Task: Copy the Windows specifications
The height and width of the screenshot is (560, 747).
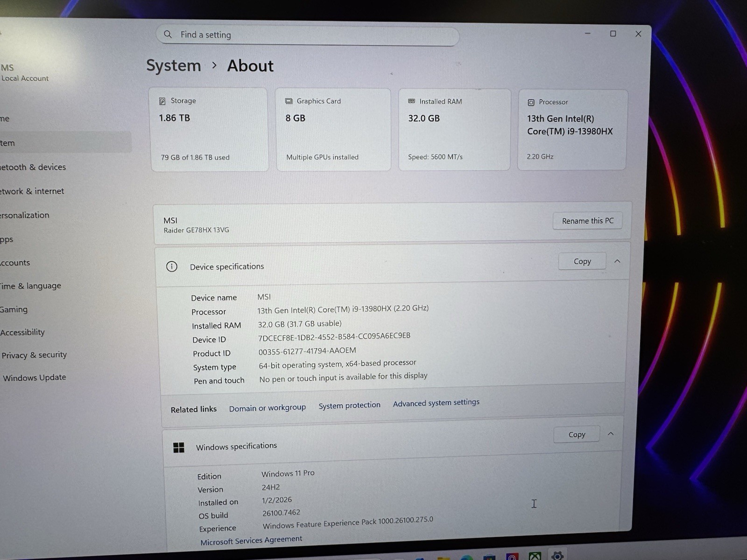Action: pos(577,434)
